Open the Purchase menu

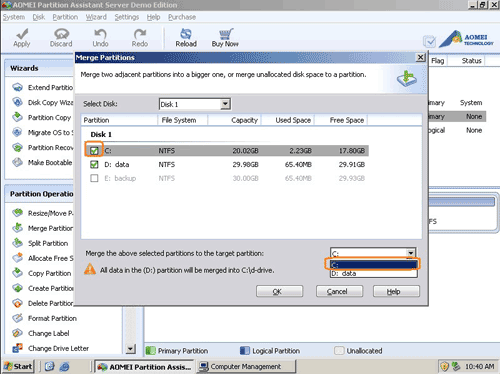pyautogui.click(x=182, y=17)
